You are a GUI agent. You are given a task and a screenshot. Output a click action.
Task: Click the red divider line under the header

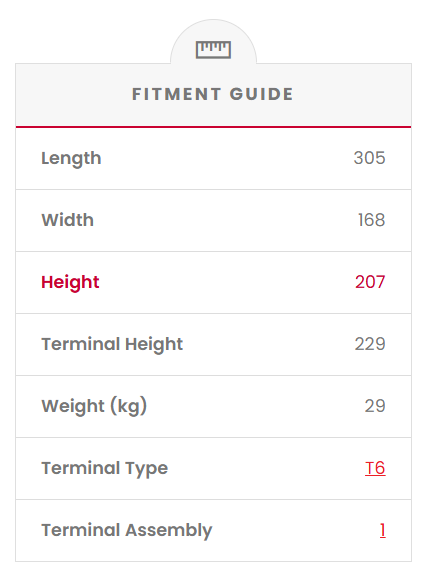pyautogui.click(x=213, y=127)
